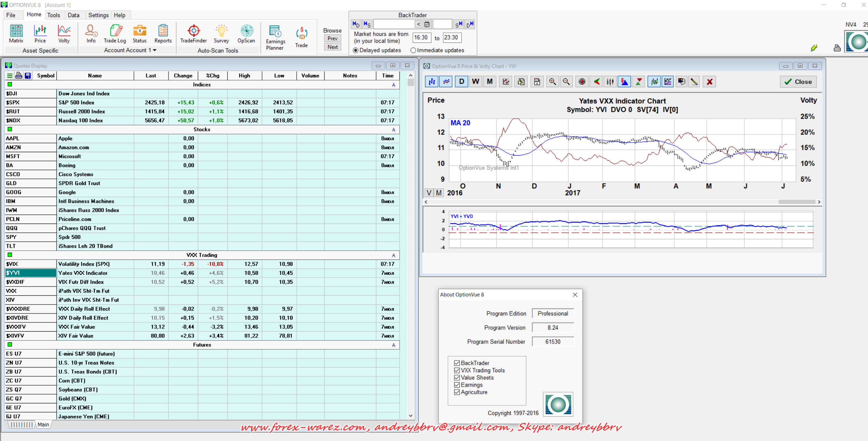Image resolution: width=868 pixels, height=441 pixels.
Task: Click the zoom out magnifier in chart toolbar
Action: click(566, 82)
